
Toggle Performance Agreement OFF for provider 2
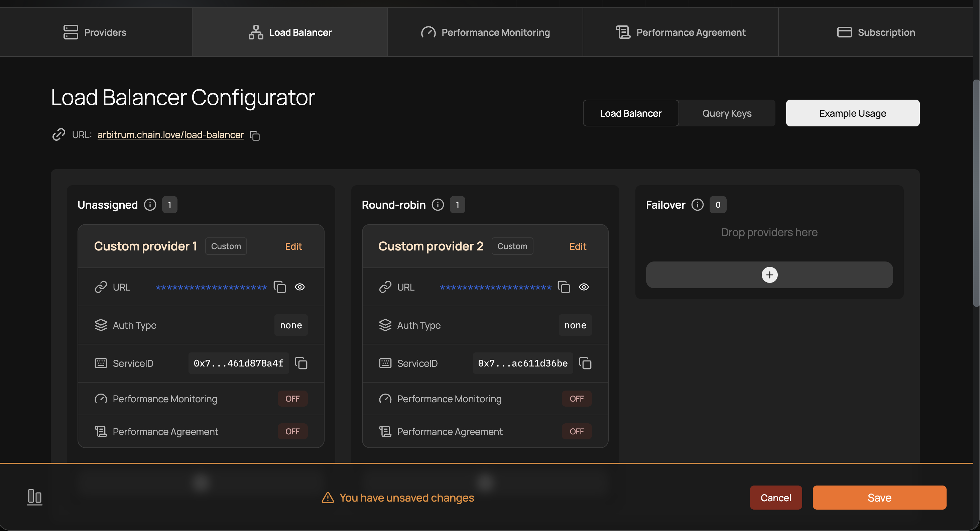pos(576,431)
